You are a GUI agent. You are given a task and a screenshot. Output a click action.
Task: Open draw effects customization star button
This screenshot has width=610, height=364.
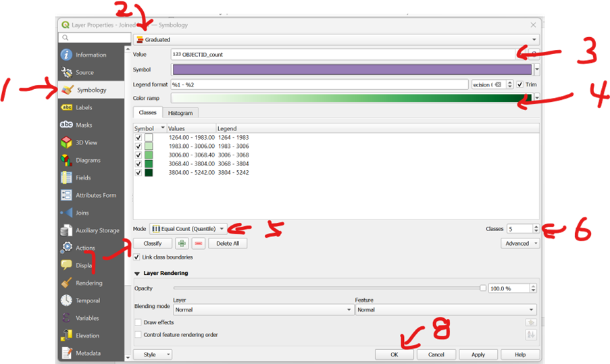[531, 322]
